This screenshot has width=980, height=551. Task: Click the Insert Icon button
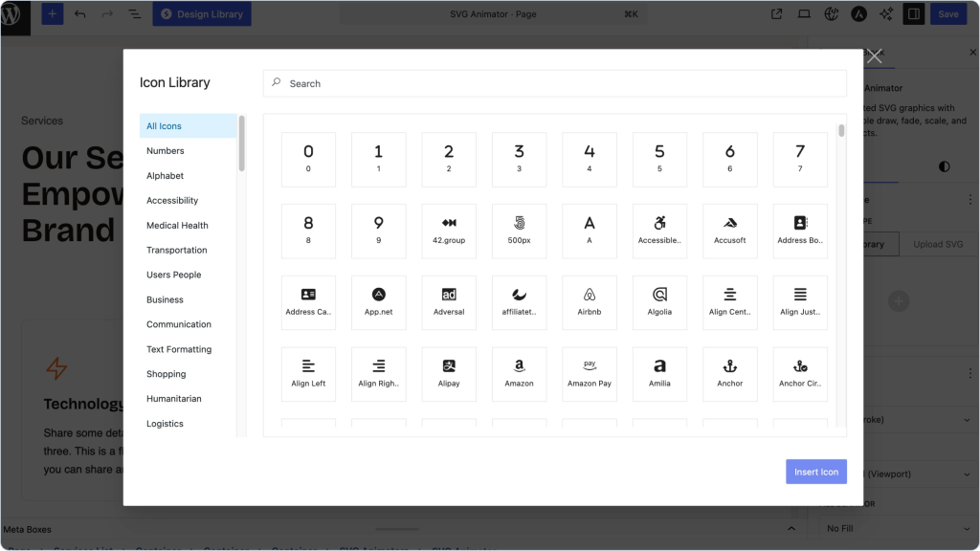[x=816, y=472]
